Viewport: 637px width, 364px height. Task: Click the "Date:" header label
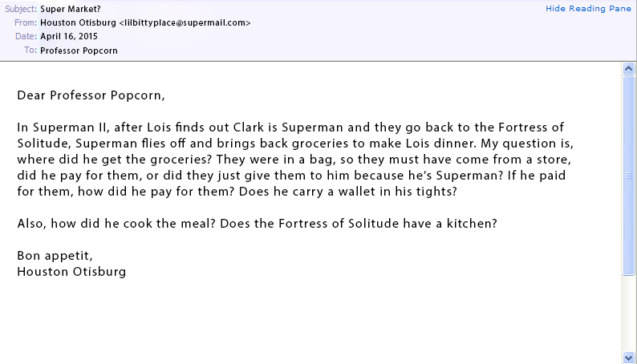coord(25,36)
